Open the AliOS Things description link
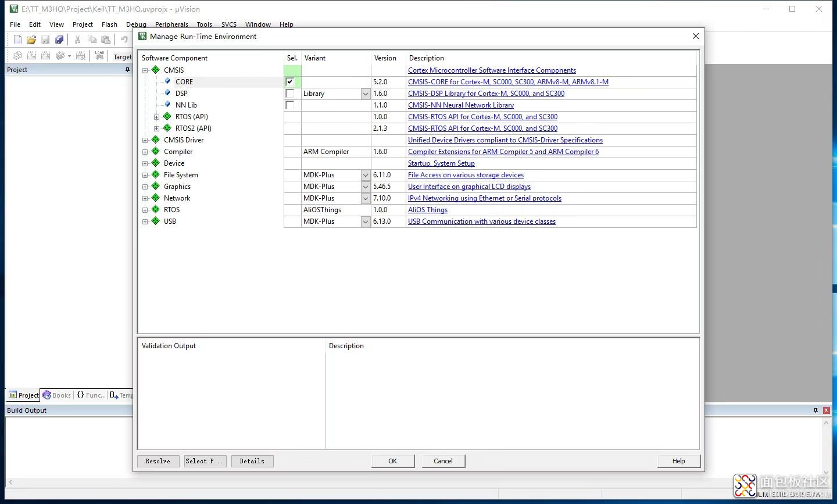This screenshot has height=504, width=837. click(x=428, y=210)
